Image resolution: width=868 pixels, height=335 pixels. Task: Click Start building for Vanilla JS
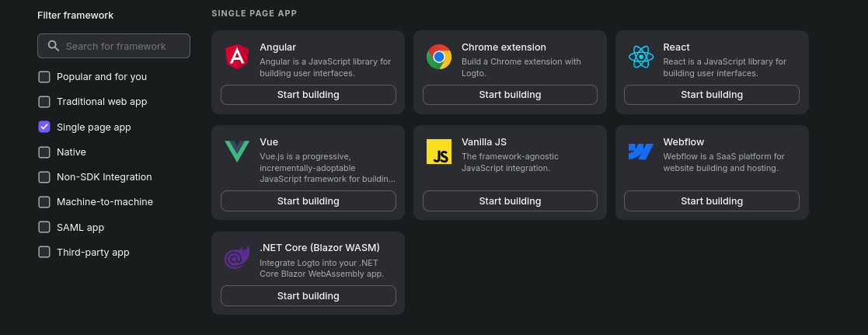click(x=510, y=201)
